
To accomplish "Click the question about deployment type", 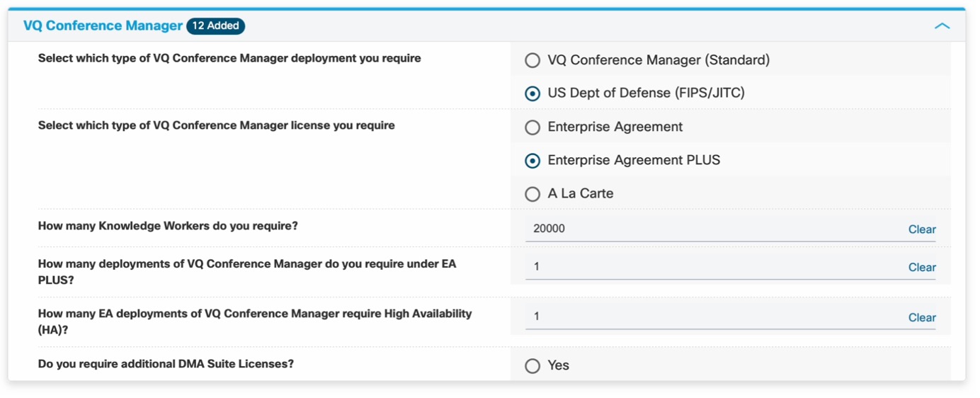I will (229, 59).
